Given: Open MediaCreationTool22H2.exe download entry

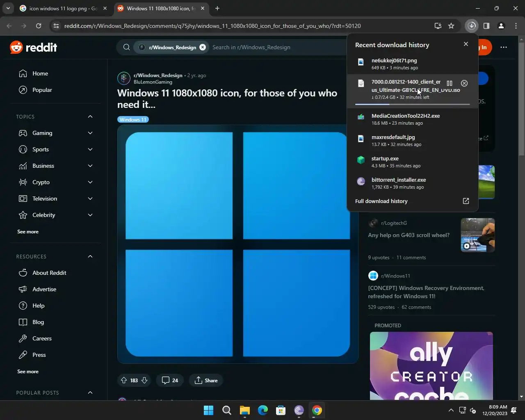Looking at the screenshot, I should 413,119.
